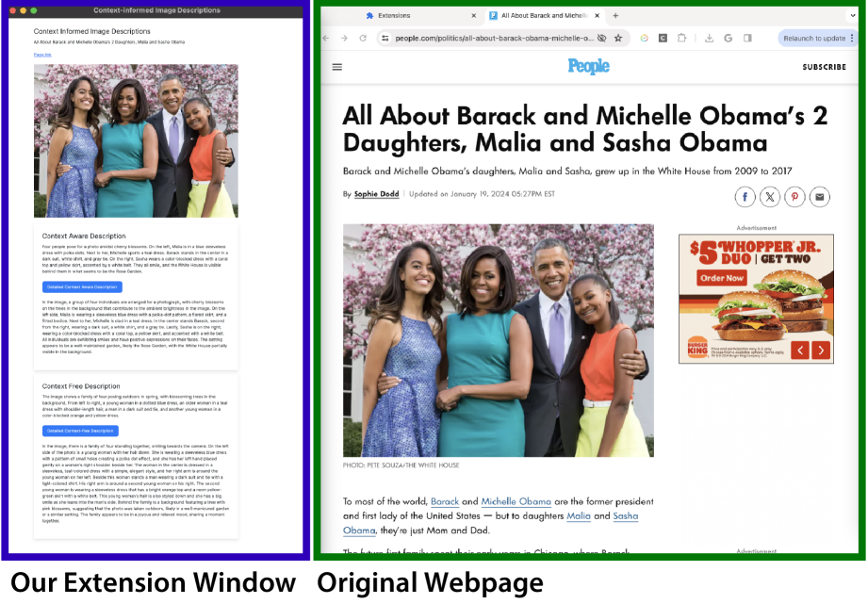
Task: Click the Burger King Whopper Jr. advertisement
Action: (756, 299)
